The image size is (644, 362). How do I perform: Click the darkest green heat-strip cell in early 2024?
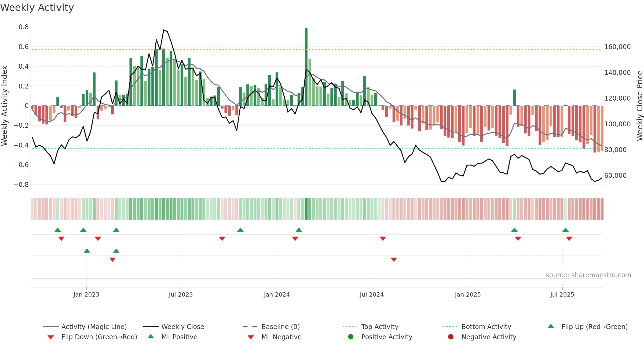306,209
